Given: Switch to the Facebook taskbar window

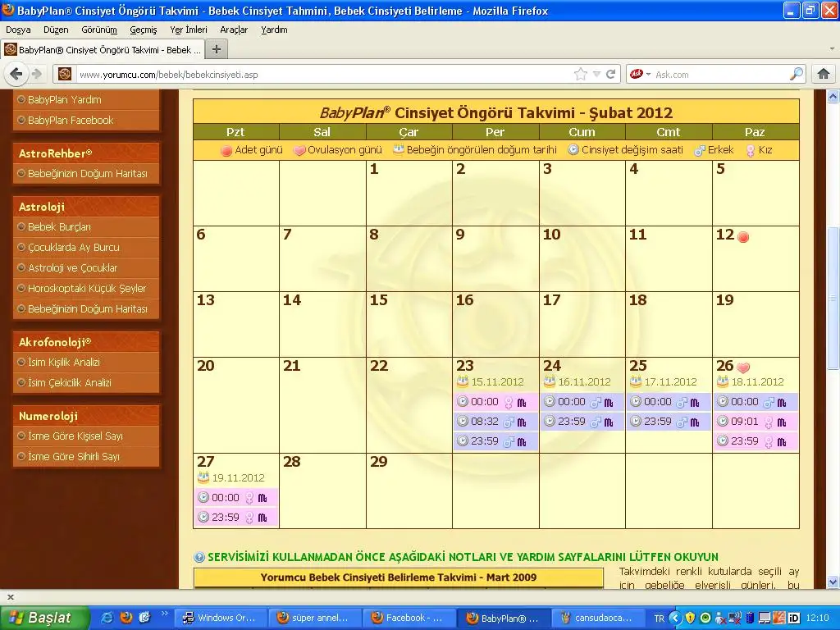Looking at the screenshot, I should (409, 618).
